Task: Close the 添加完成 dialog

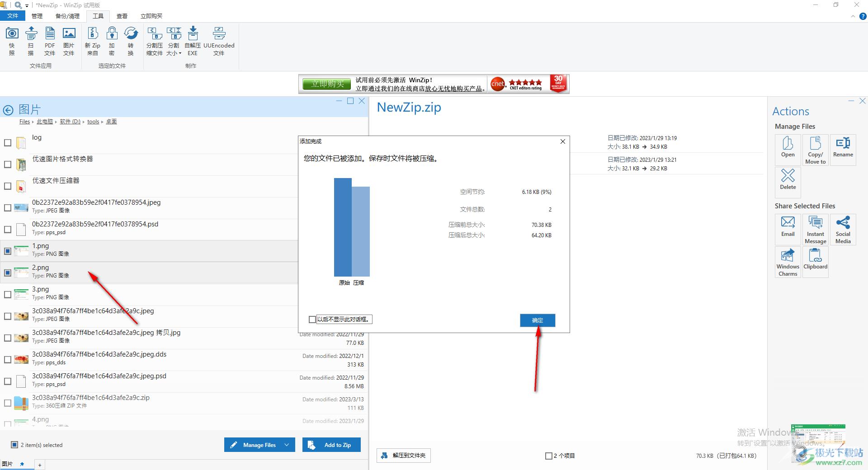Action: 563,141
